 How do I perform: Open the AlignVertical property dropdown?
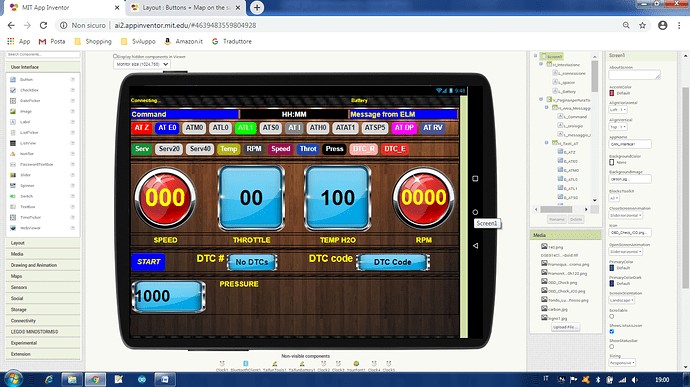tap(618, 127)
